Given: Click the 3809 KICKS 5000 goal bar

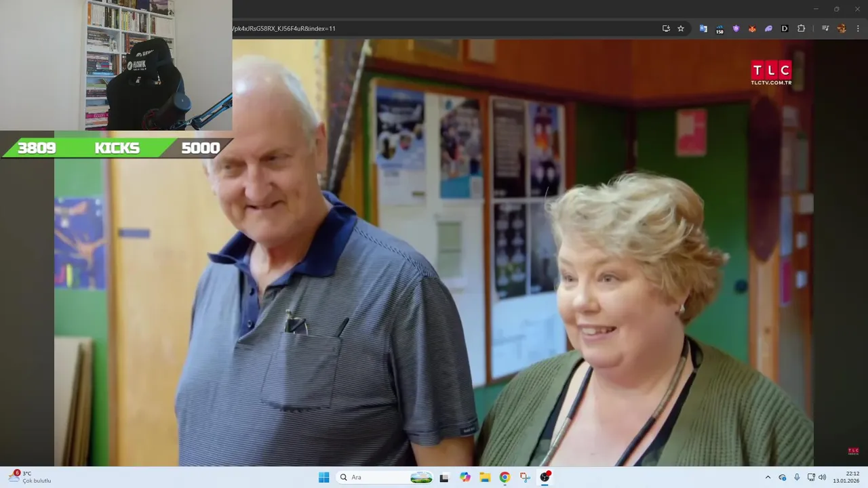Looking at the screenshot, I should (117, 148).
